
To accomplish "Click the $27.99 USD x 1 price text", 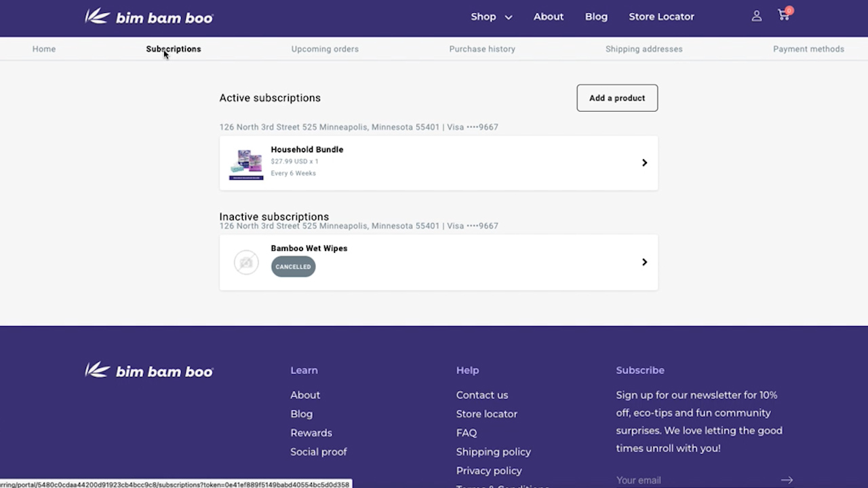I will click(x=294, y=161).
